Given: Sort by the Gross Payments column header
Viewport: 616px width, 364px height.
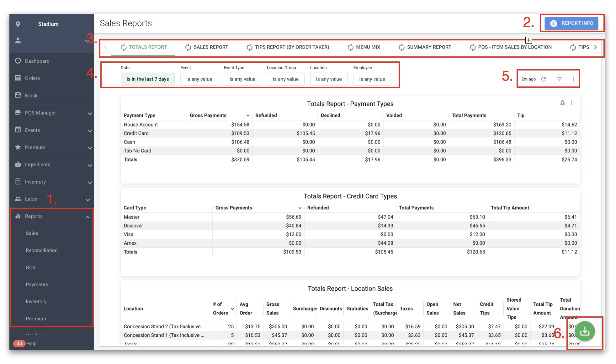Looking at the screenshot, I should click(208, 115).
